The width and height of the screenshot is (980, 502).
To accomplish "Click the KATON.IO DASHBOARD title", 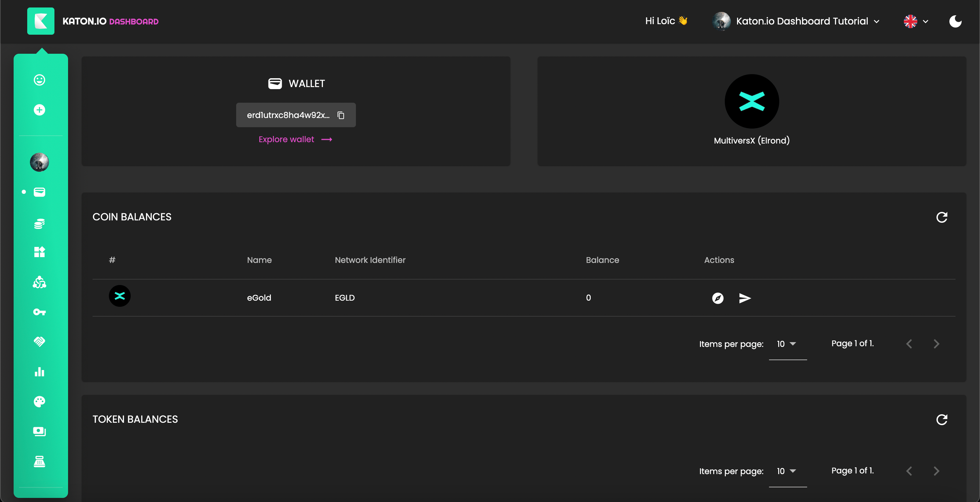I will [110, 21].
